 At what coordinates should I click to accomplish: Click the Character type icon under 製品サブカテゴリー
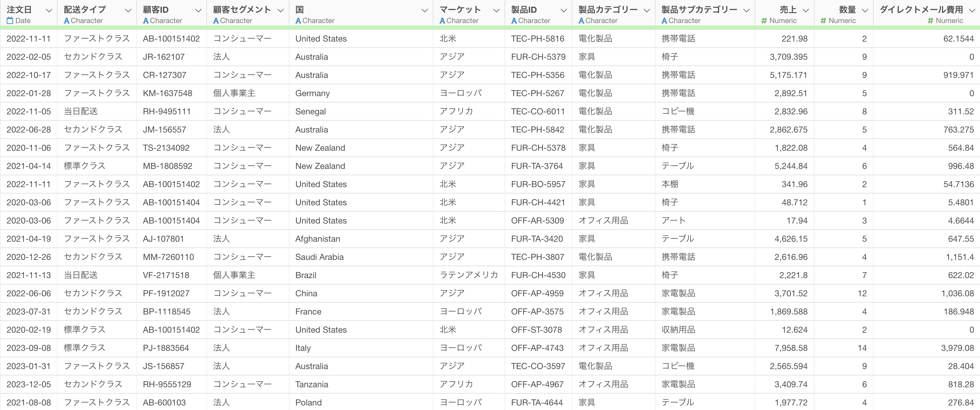click(664, 21)
